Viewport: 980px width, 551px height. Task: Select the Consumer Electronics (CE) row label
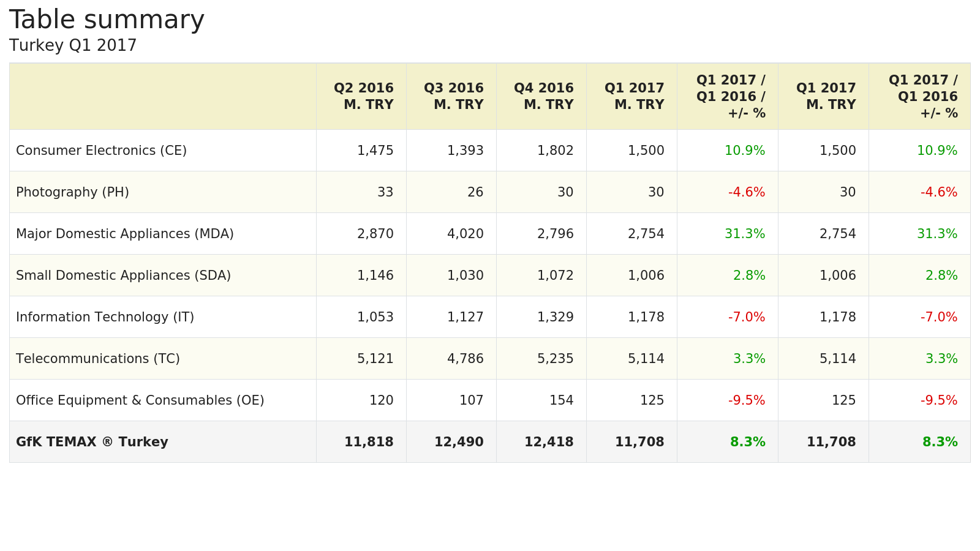click(x=101, y=151)
